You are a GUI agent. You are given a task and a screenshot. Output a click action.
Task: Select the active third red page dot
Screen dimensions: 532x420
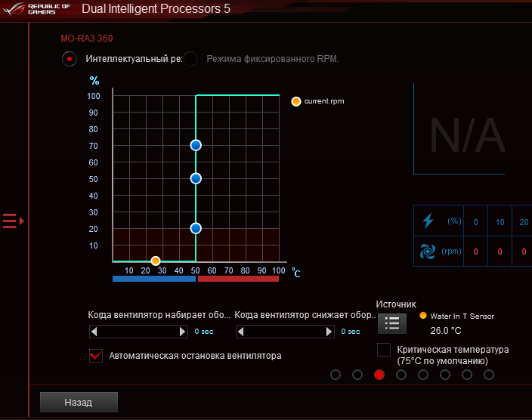(379, 375)
